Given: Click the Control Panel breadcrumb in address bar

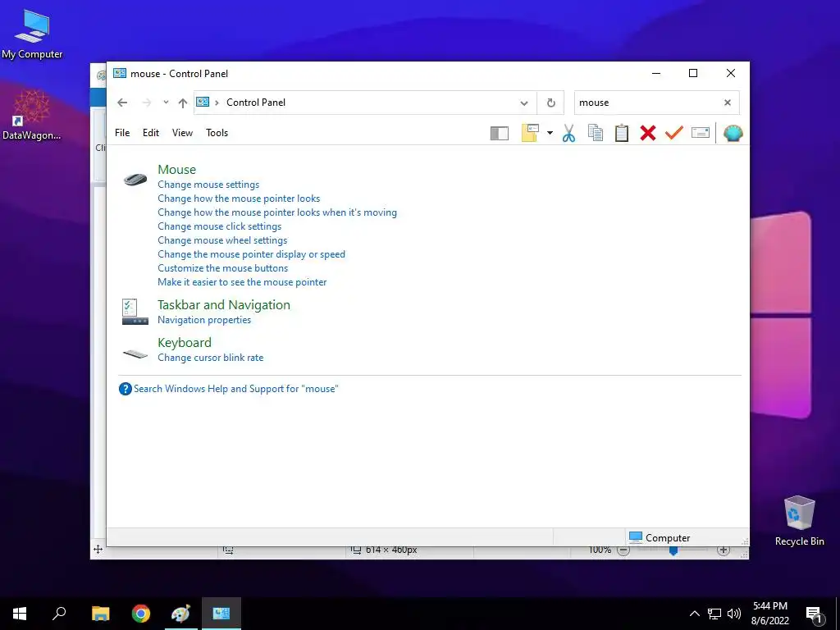Looking at the screenshot, I should 256,103.
